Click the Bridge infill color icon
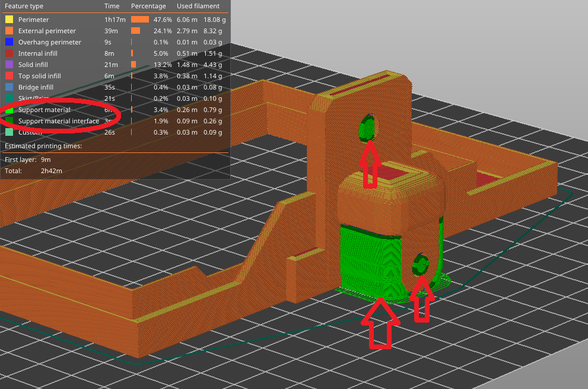Image resolution: width=588 pixels, height=389 pixels. 9,87
